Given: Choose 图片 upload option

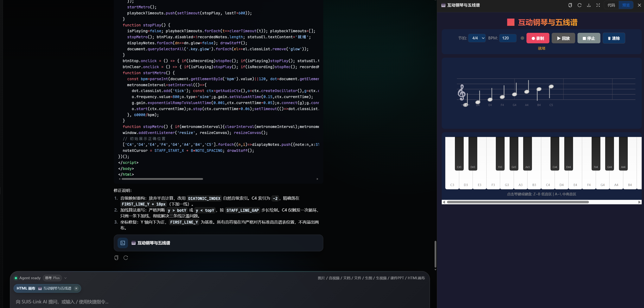Looking at the screenshot, I should (x=321, y=278).
